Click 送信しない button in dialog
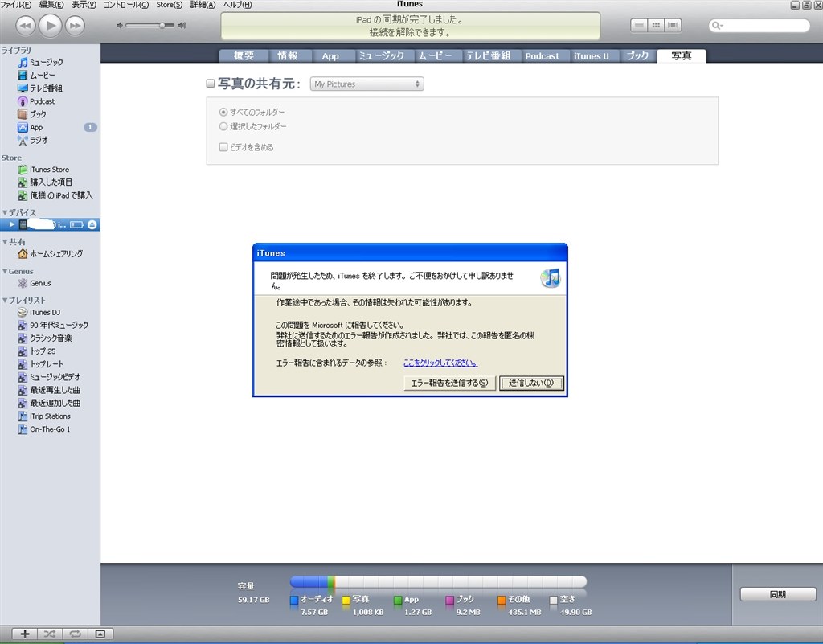 (531, 384)
